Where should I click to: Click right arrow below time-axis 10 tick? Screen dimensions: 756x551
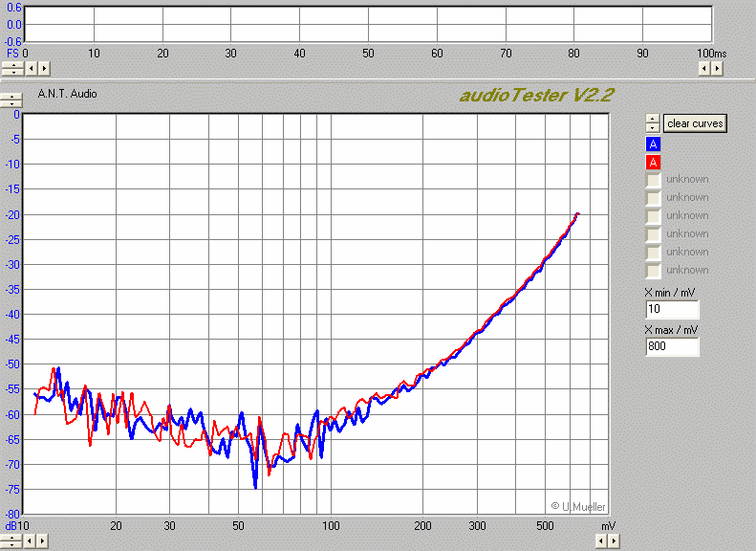44,69
